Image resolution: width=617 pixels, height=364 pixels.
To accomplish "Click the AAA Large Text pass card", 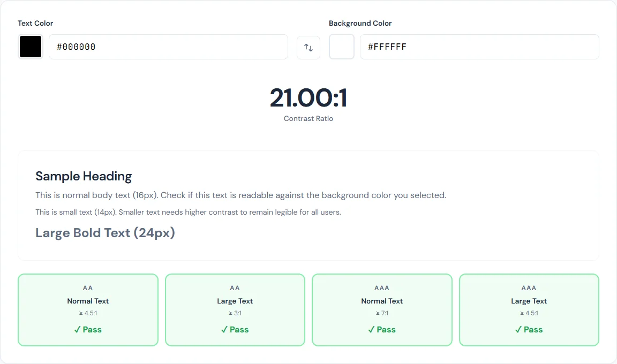I will 529,309.
